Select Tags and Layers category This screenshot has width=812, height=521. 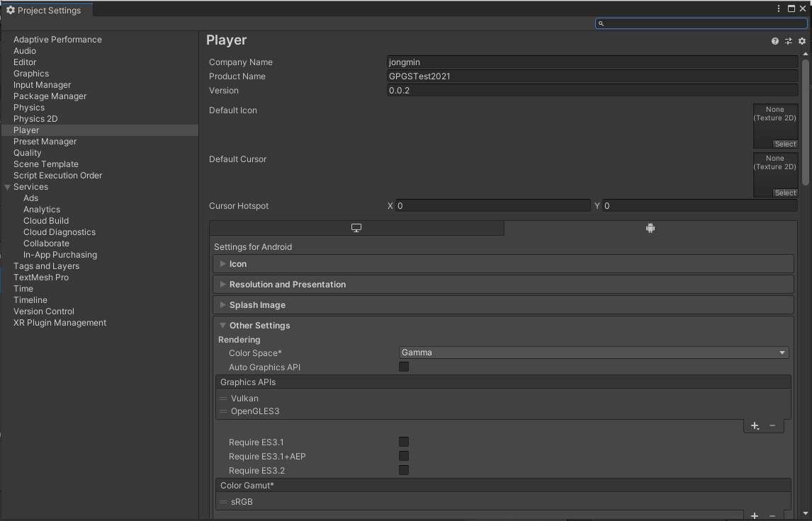[46, 266]
